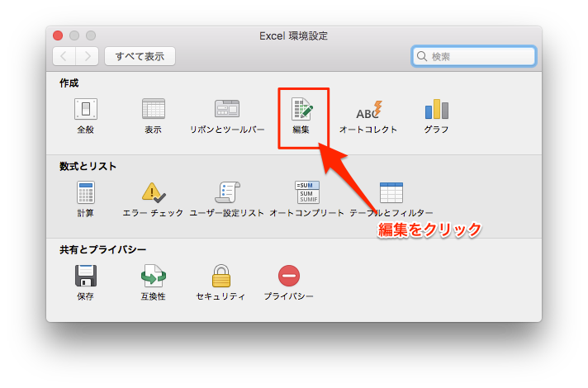Click the すべて表示 button
This screenshot has width=588, height=388.
(140, 57)
